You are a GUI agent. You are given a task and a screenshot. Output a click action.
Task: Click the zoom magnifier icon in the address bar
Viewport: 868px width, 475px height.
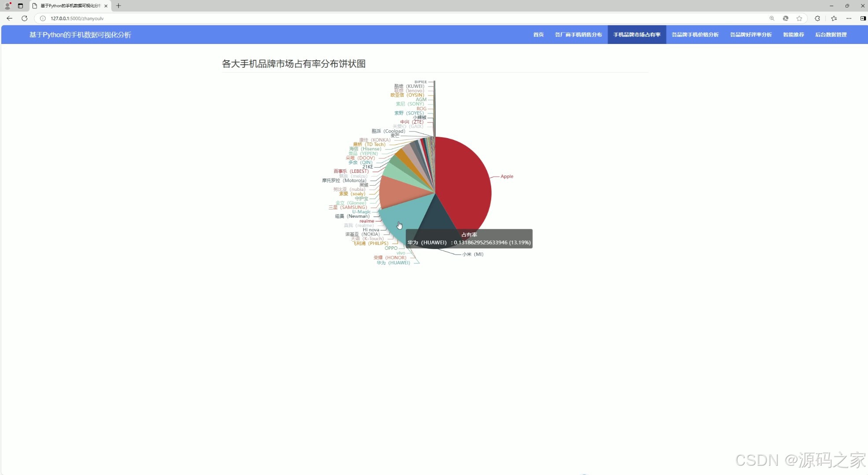coord(772,18)
